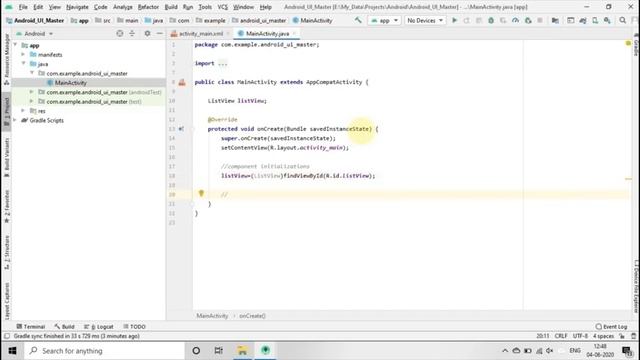This screenshot has height=360, width=640.
Task: Click the override gutter icon on line 13
Action: tap(181, 129)
